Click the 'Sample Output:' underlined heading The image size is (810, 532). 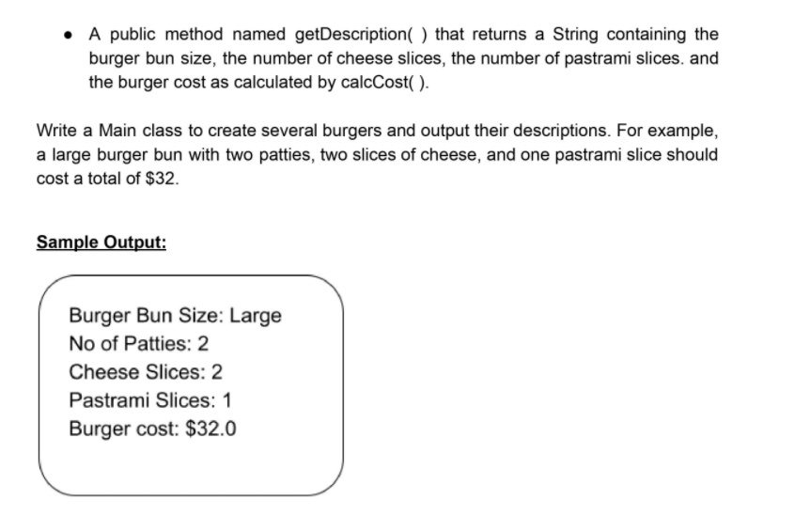(101, 243)
